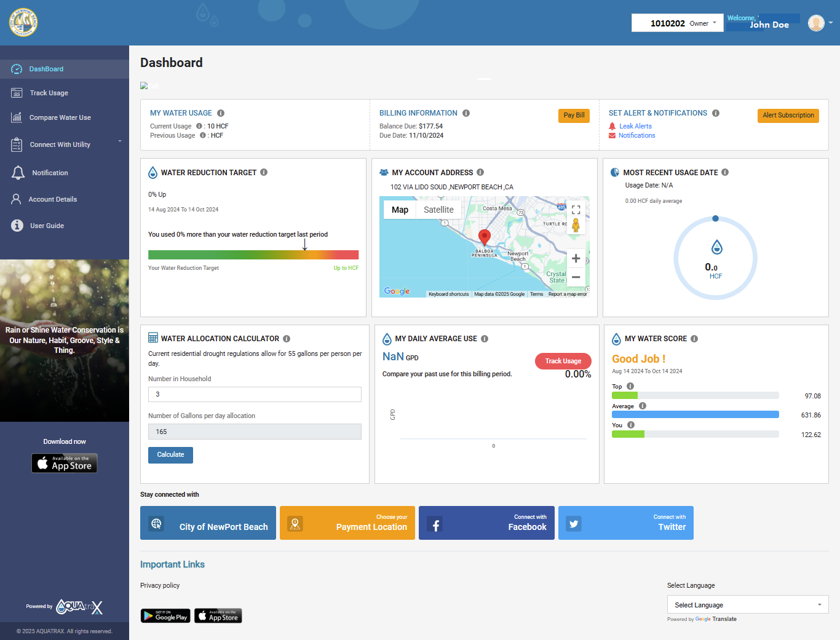840x640 pixels.
Task: Click the Street View pegman icon
Action: 576,226
